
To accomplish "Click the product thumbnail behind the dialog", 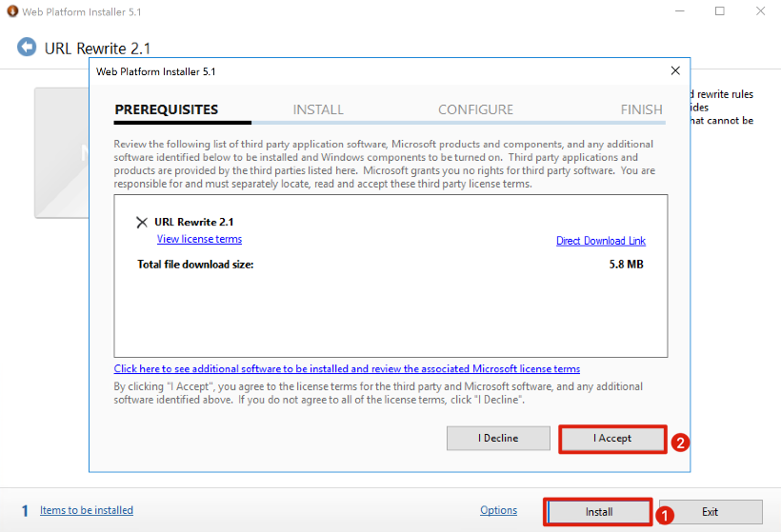I will 62,153.
